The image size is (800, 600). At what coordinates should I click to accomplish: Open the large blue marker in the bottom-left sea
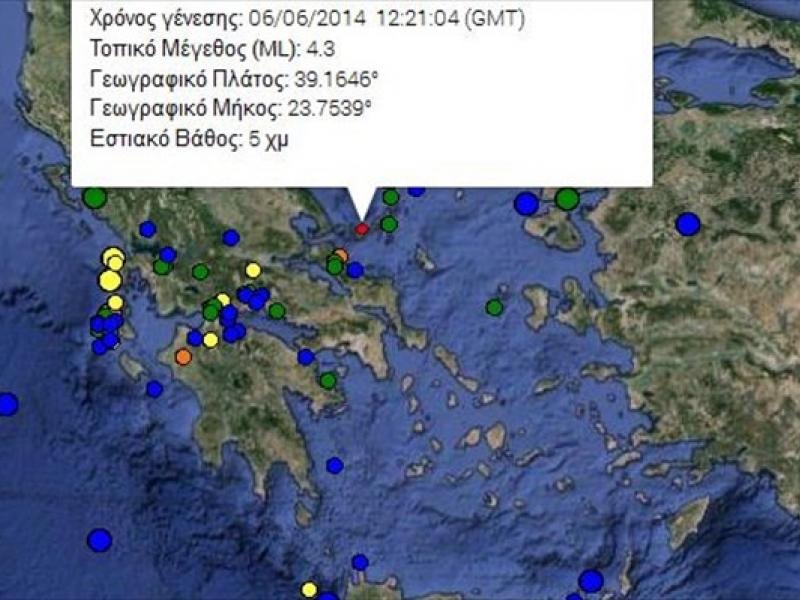coord(98,540)
